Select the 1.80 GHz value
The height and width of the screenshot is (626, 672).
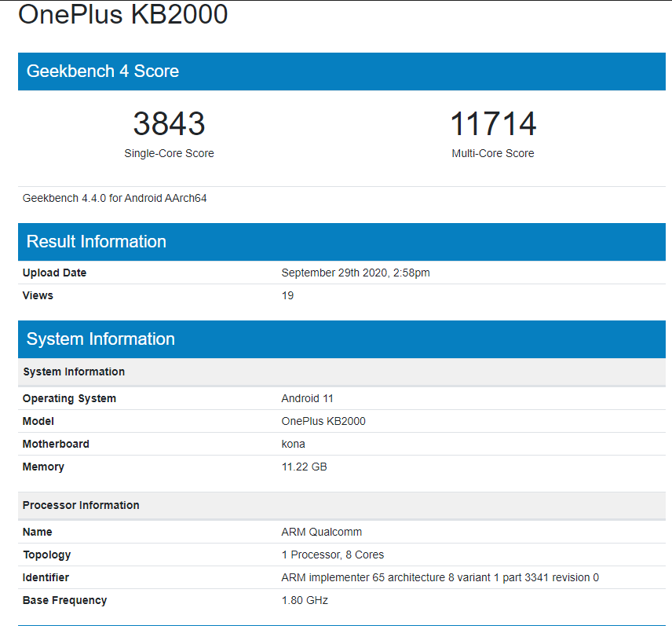coord(305,600)
